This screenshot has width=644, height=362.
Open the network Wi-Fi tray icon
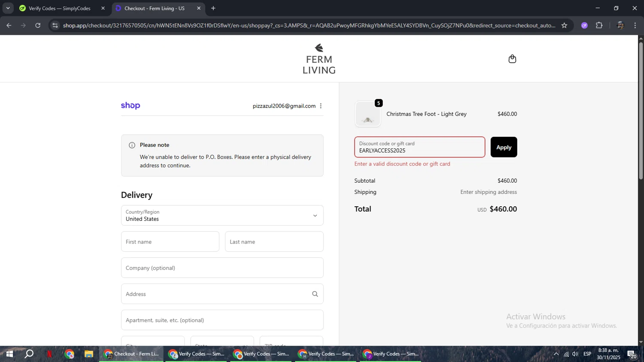pyautogui.click(x=566, y=354)
